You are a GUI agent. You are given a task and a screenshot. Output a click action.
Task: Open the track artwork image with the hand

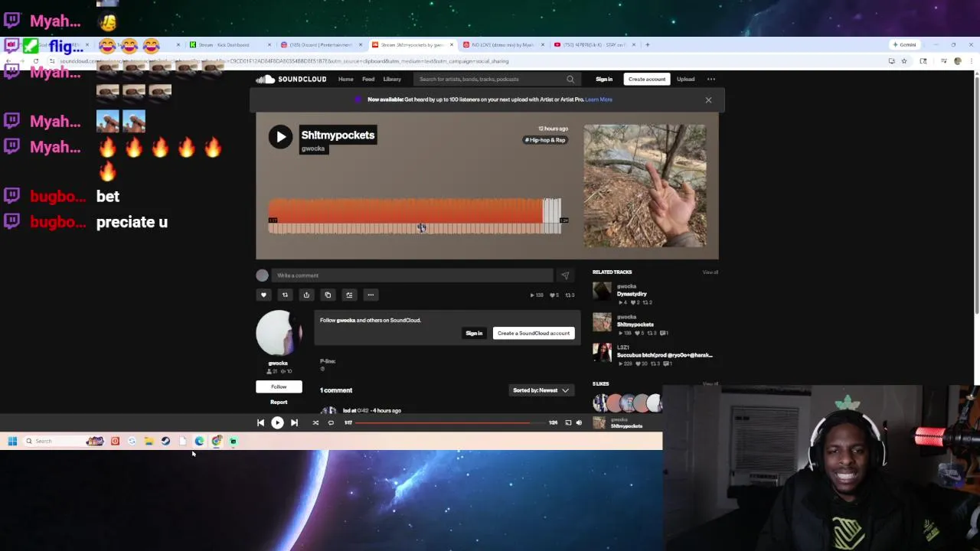coord(645,186)
